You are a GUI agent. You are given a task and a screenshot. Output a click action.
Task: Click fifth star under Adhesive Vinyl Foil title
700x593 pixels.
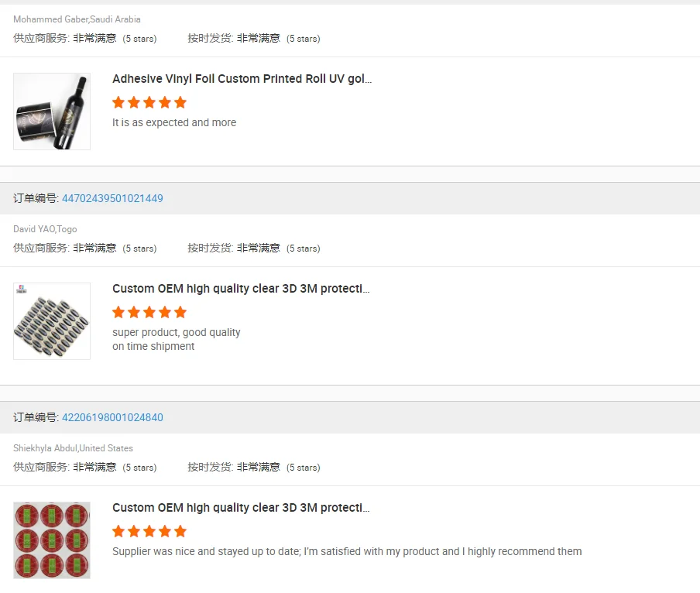pyautogui.click(x=180, y=102)
